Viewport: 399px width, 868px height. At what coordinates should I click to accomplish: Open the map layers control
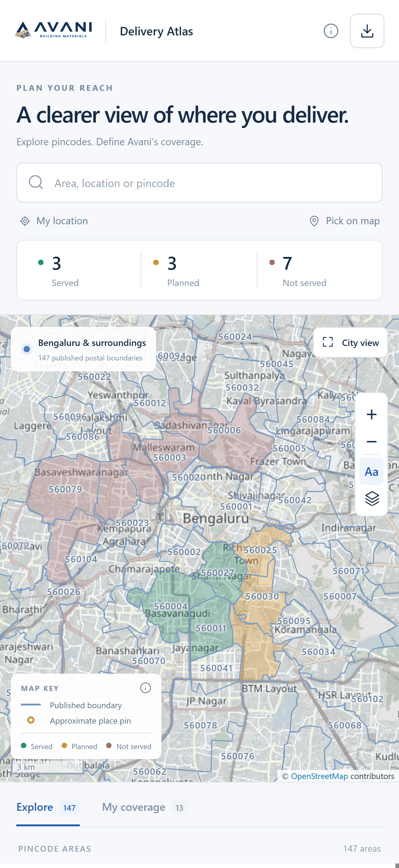pos(371,498)
